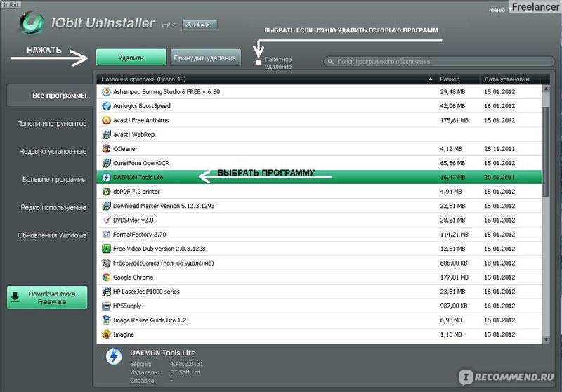The height and width of the screenshot is (392, 562).
Task: Click the IObit Uninstaller logo
Action: click(32, 22)
